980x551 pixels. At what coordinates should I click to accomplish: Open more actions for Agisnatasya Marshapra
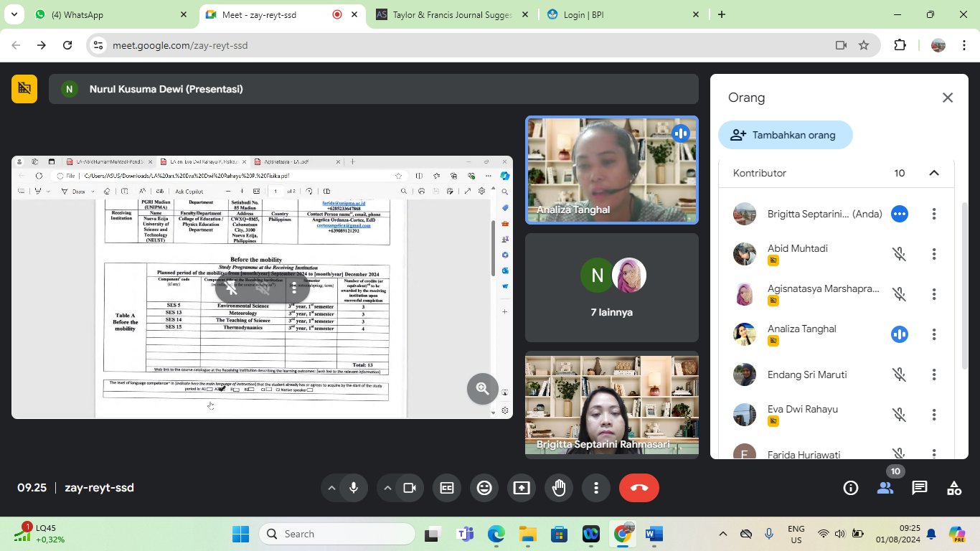pyautogui.click(x=934, y=294)
